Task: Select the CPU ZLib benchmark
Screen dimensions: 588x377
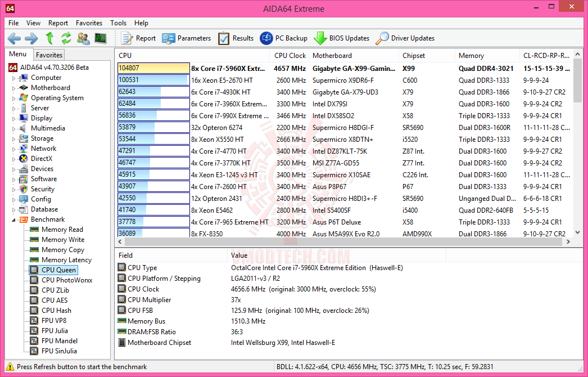Action: click(55, 290)
